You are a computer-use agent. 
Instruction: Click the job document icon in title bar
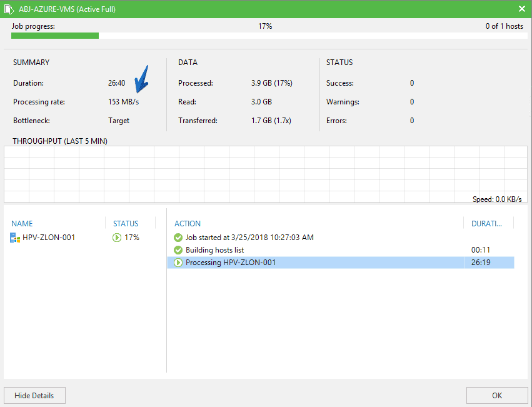tap(9, 9)
